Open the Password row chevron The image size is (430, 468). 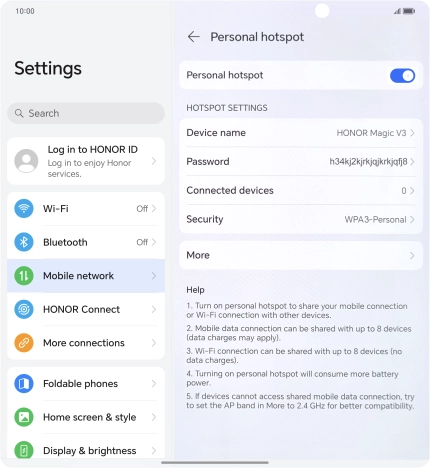[x=412, y=162]
